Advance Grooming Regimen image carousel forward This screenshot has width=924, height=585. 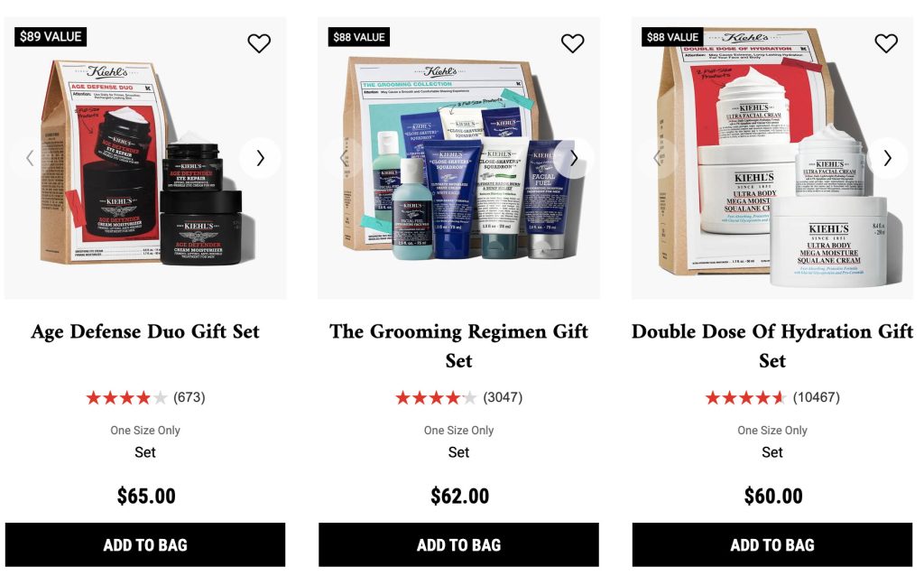pyautogui.click(x=573, y=157)
